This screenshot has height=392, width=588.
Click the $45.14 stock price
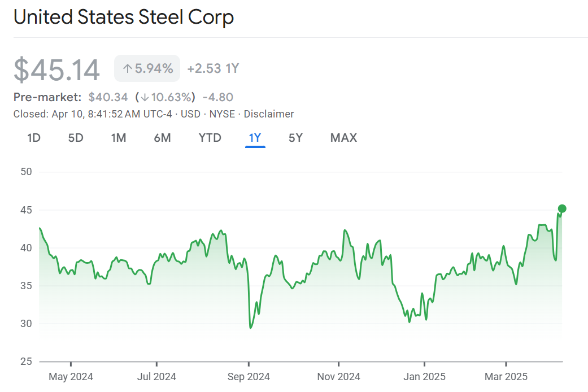(x=57, y=70)
